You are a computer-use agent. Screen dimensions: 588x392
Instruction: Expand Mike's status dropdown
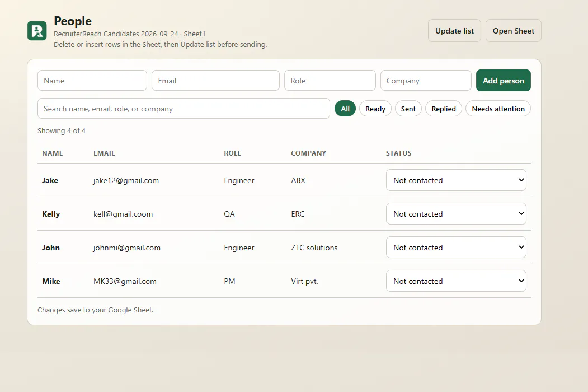click(x=456, y=281)
